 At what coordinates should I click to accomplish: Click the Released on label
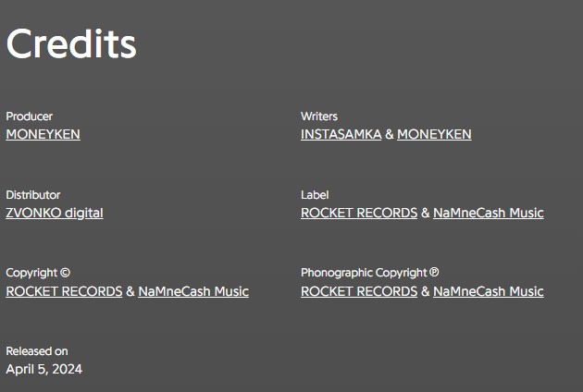pyautogui.click(x=37, y=351)
